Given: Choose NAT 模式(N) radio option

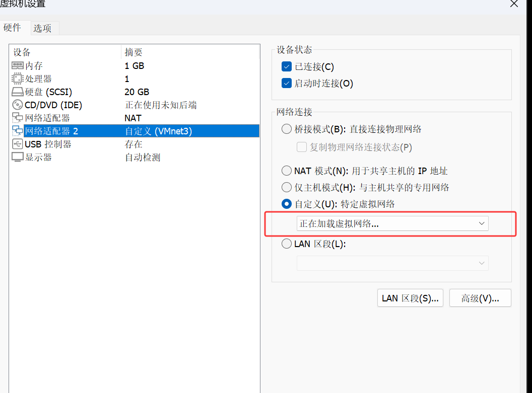Looking at the screenshot, I should 287,171.
